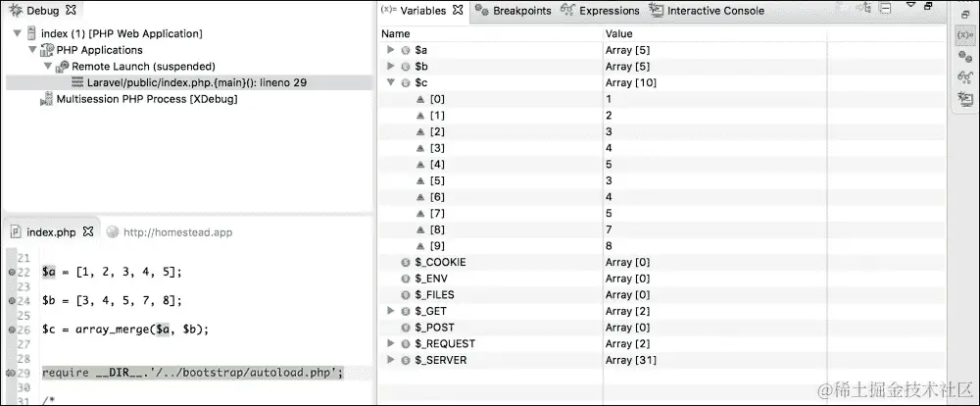Switch to the Breakpoints tab
The height and width of the screenshot is (406, 980).
[514, 11]
